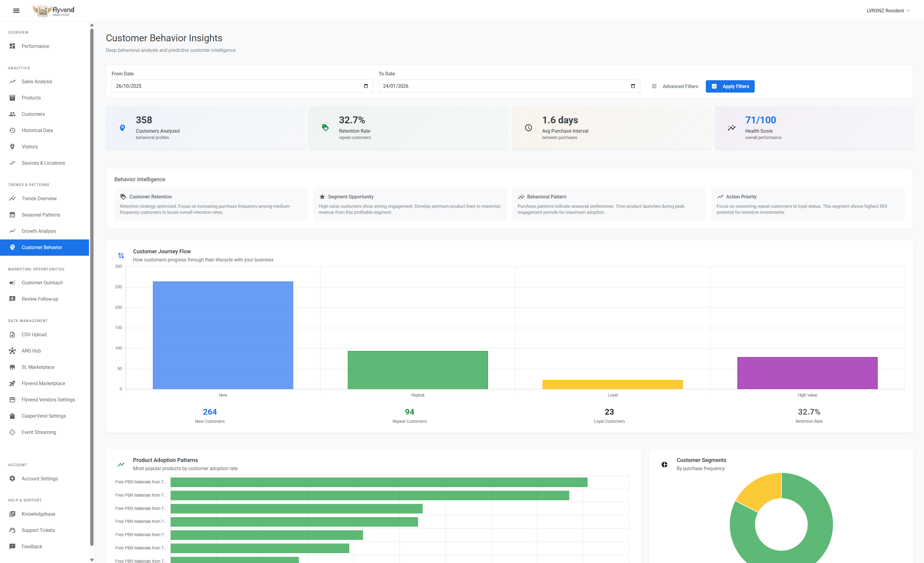Screen dimensions: 924x563
Task: Click the Event Streaming icon
Action: click(12, 432)
